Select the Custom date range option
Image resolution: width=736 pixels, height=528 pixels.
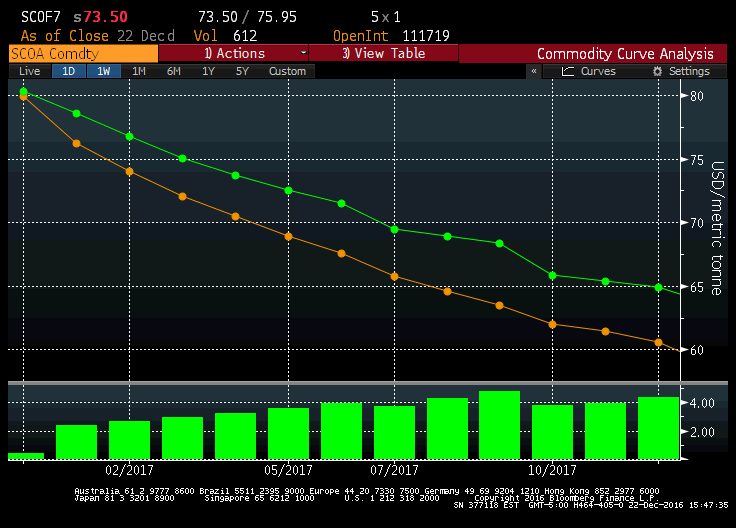click(287, 71)
